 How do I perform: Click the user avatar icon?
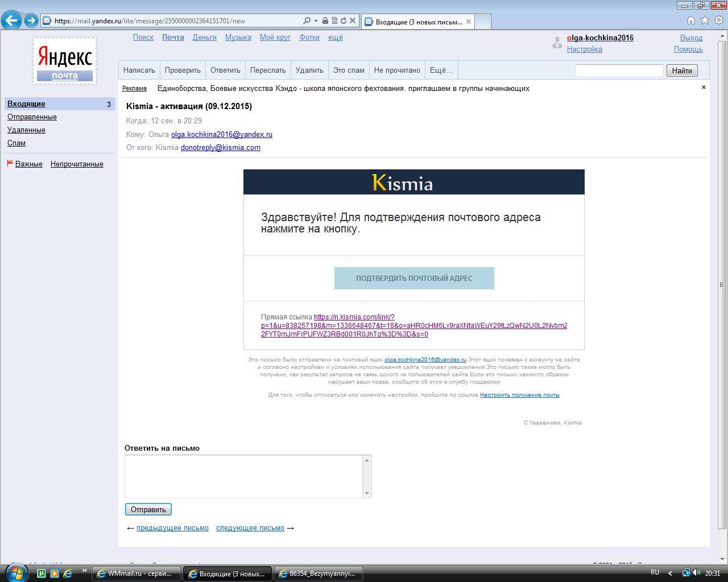557,43
